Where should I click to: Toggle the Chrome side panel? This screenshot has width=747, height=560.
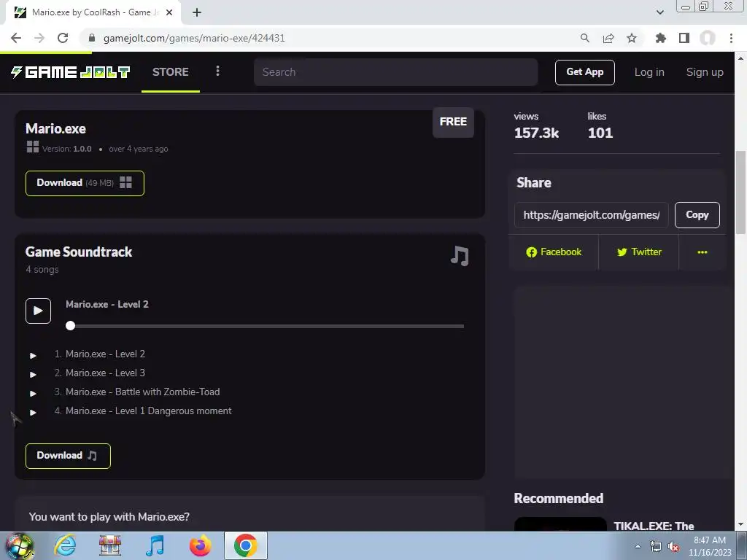tap(684, 38)
